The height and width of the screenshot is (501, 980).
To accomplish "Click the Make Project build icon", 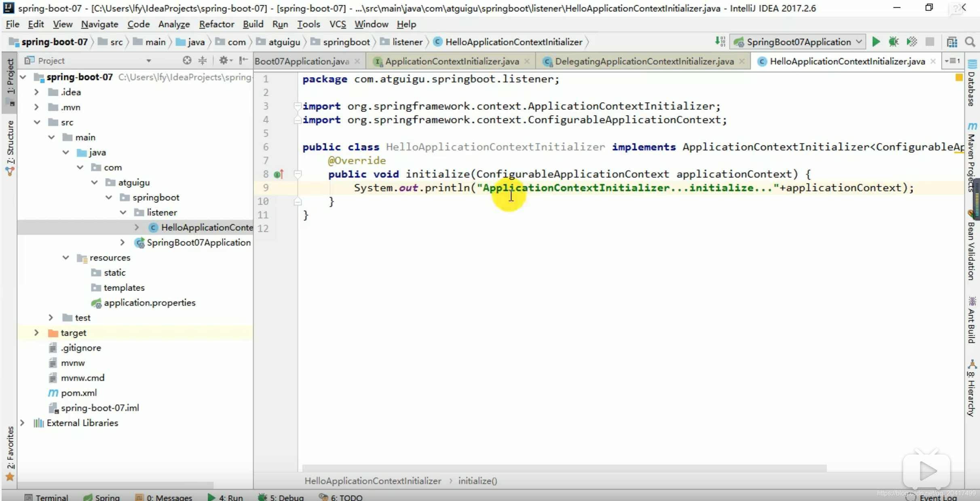I will (720, 42).
